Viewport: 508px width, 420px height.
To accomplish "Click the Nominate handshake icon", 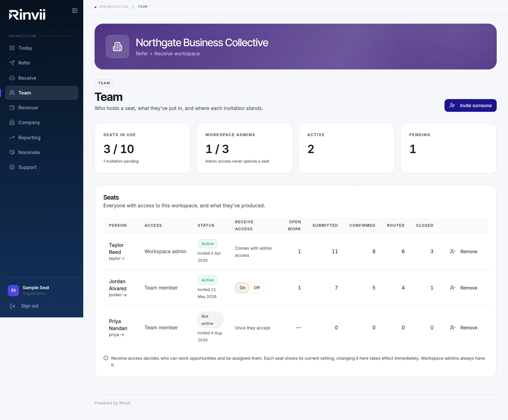I will 12,152.
